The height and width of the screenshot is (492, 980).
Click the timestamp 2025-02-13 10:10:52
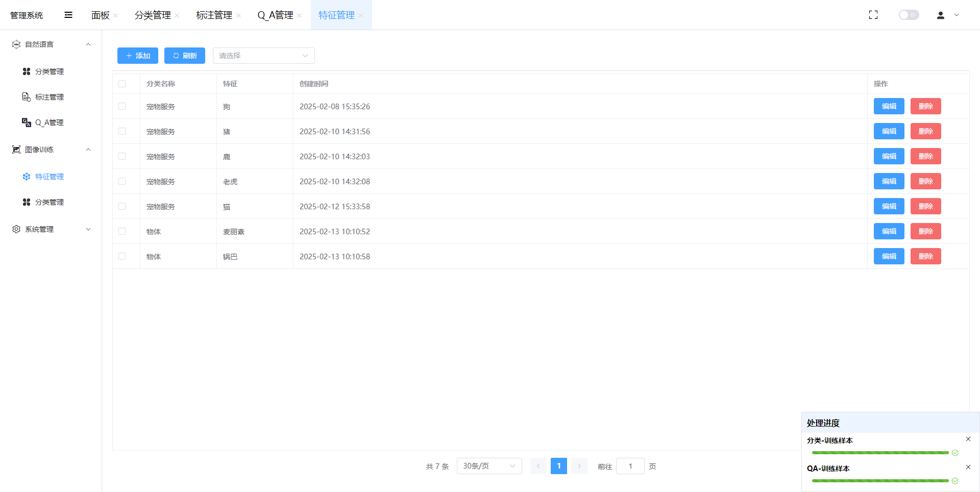(x=335, y=232)
